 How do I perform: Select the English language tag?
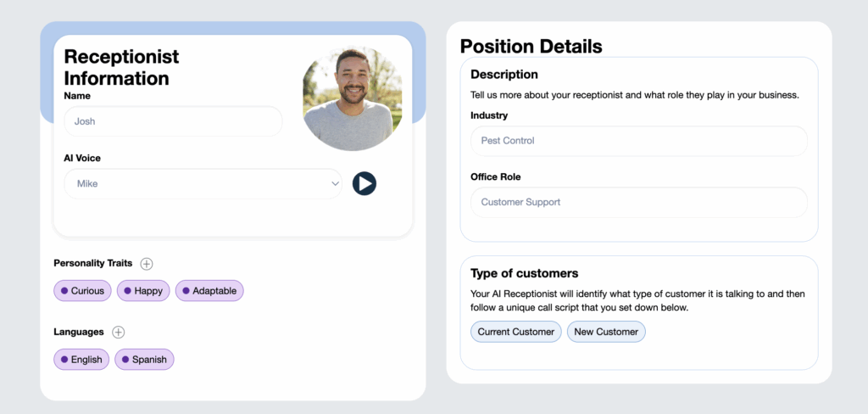[x=81, y=359]
